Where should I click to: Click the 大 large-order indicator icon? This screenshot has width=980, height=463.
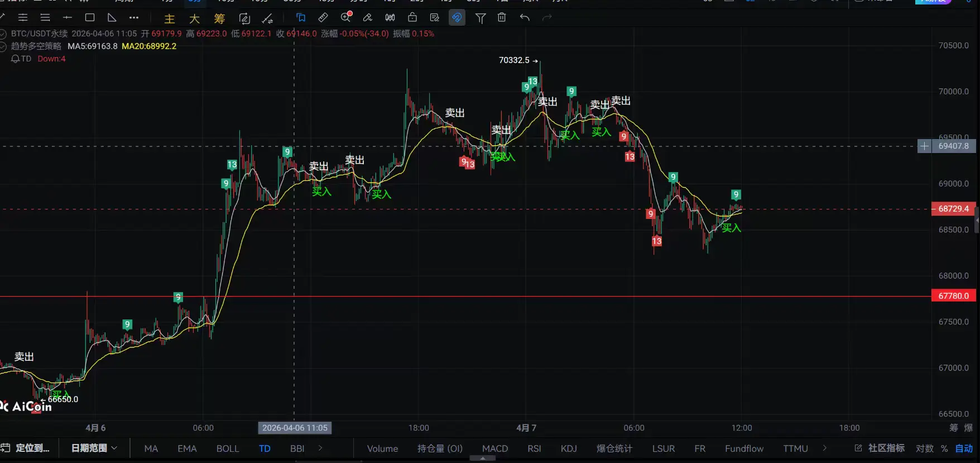(194, 18)
